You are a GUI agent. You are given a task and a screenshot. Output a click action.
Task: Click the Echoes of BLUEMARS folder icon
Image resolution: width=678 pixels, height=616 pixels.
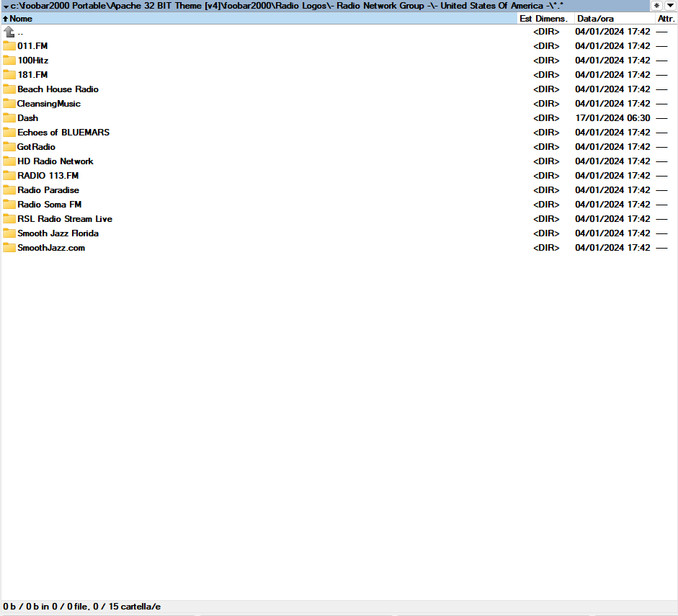pyautogui.click(x=9, y=133)
